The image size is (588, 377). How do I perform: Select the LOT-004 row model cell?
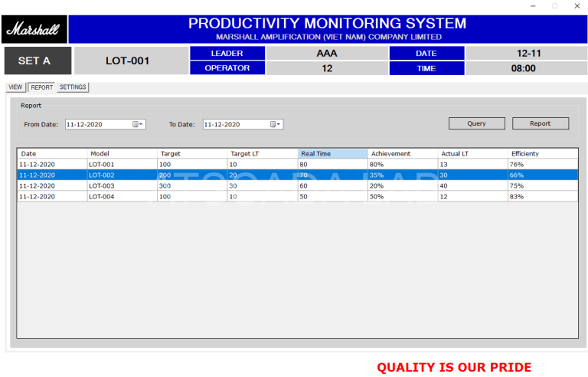click(x=122, y=196)
